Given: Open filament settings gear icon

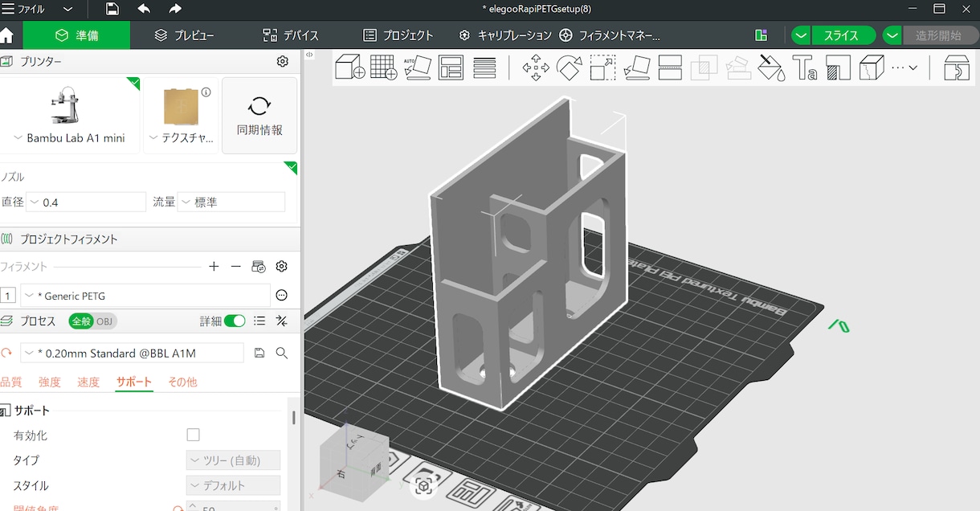Looking at the screenshot, I should 282,267.
